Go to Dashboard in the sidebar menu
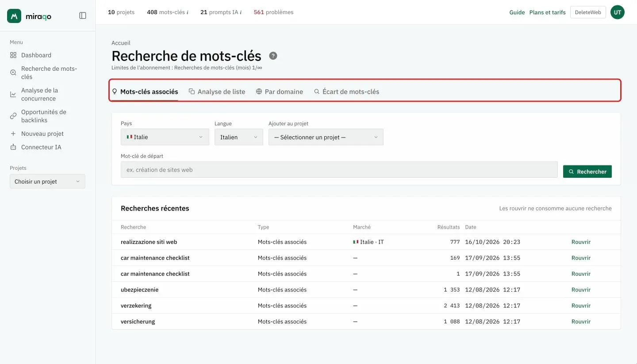Screen dimensions: 637x364 36,55
